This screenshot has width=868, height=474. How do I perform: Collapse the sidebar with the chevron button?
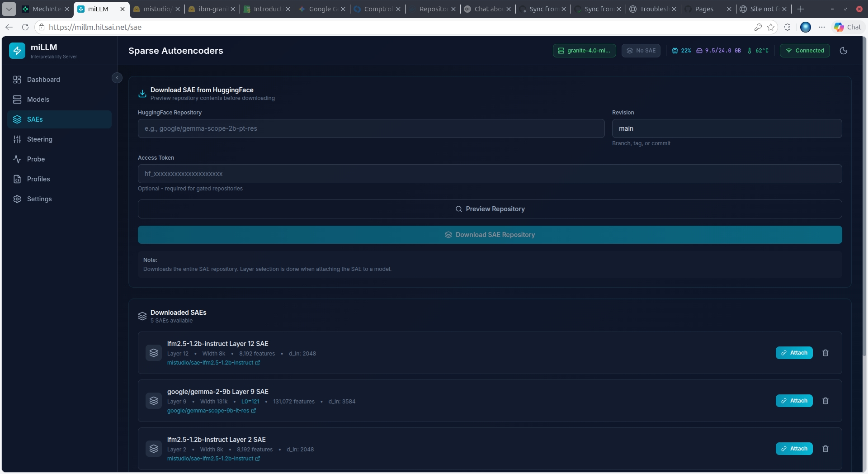coord(117,78)
